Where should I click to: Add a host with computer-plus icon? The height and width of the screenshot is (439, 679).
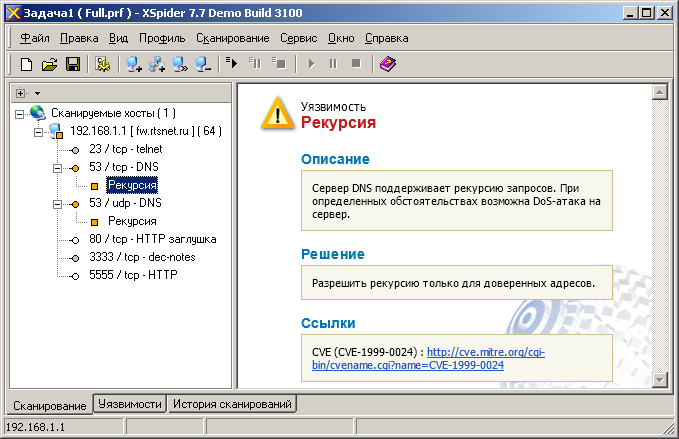[134, 65]
